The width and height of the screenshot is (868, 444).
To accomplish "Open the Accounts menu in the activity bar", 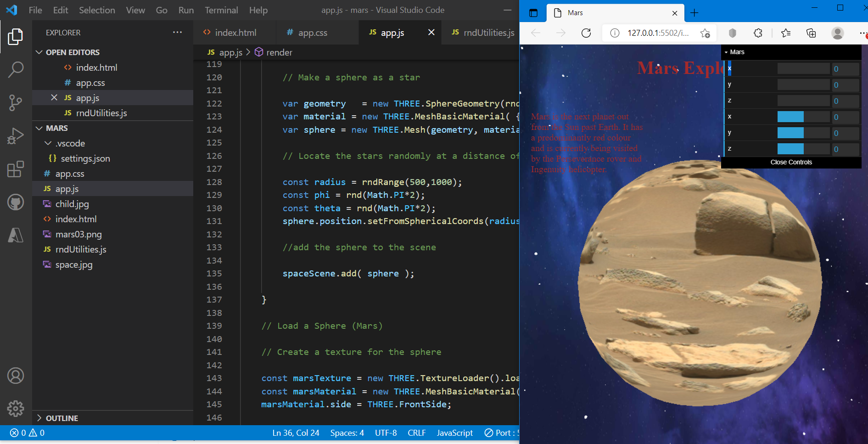I will (x=16, y=376).
